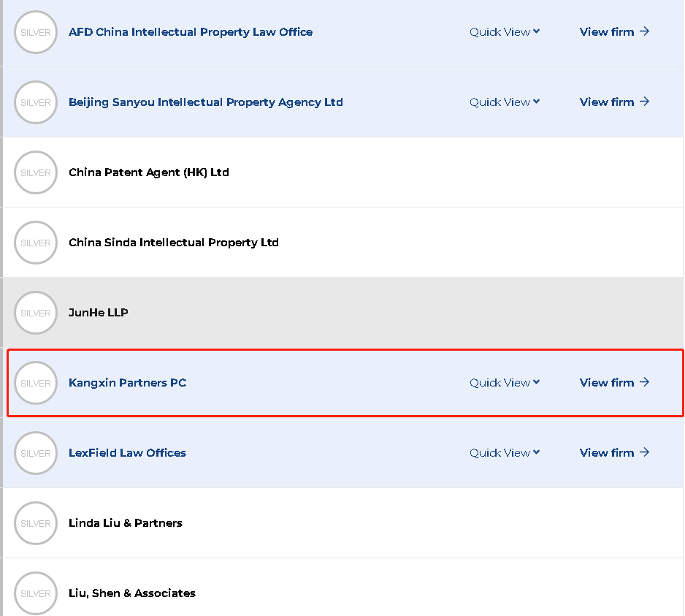
Task: Open View firm link for Beijing Sanyou
Action: (x=614, y=102)
